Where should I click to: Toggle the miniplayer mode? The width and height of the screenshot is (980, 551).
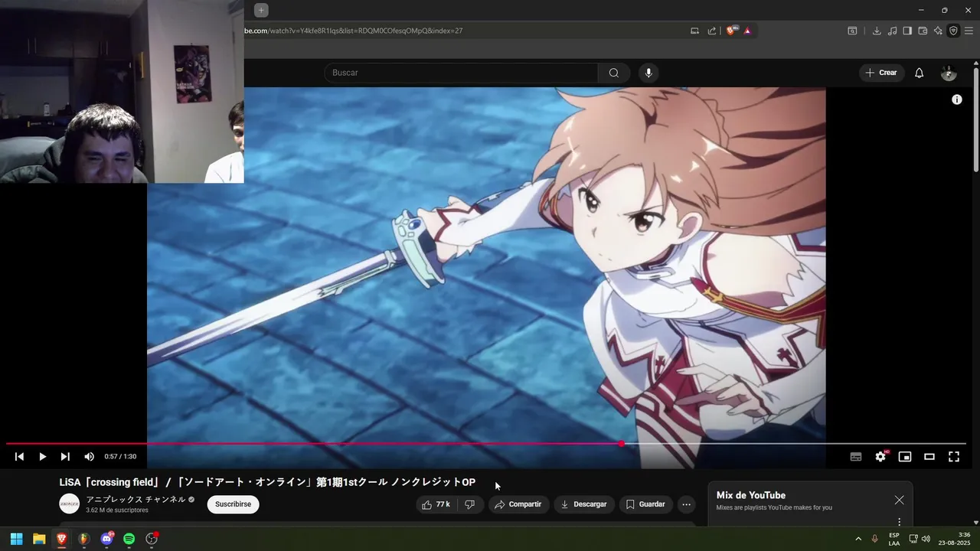[x=905, y=457]
